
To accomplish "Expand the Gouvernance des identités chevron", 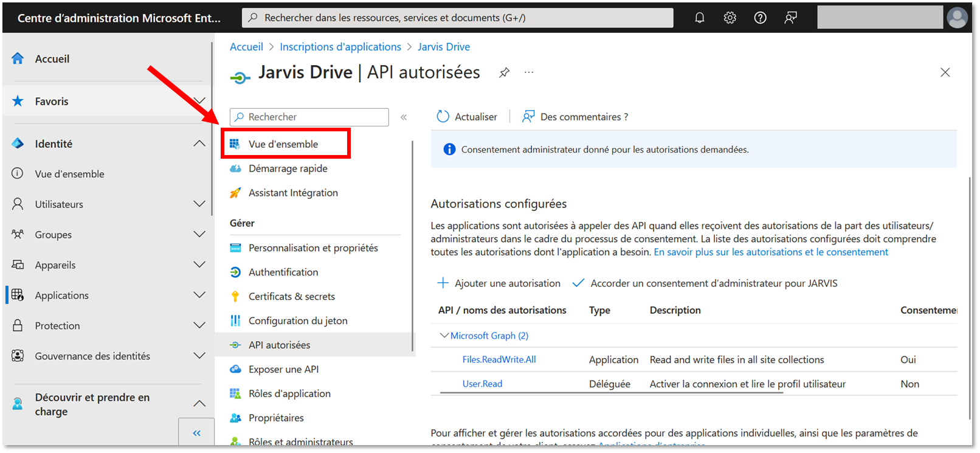I will pos(199,356).
